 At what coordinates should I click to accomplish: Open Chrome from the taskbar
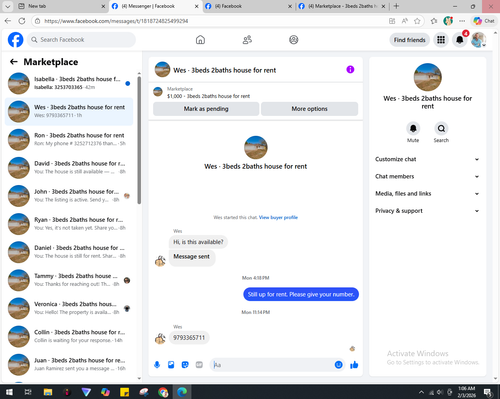point(163,392)
